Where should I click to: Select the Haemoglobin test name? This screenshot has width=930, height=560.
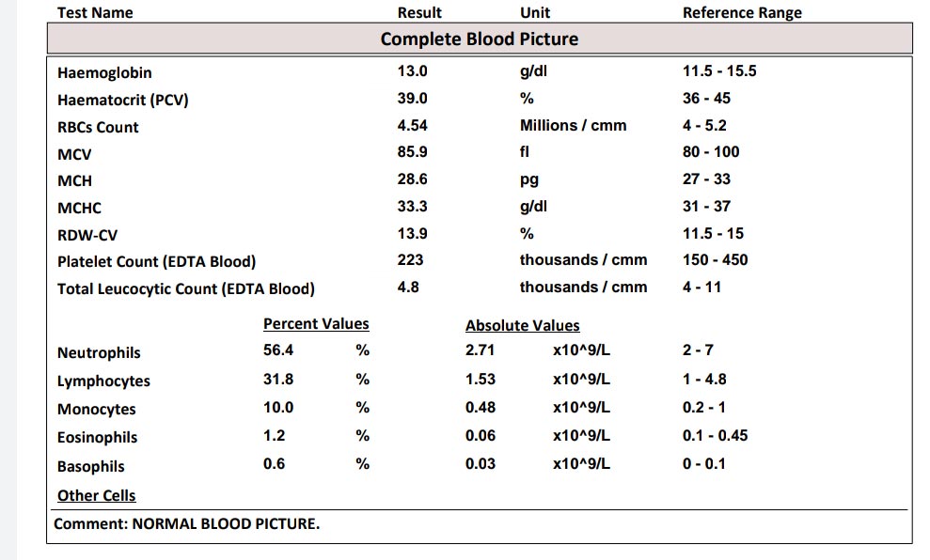tap(104, 73)
